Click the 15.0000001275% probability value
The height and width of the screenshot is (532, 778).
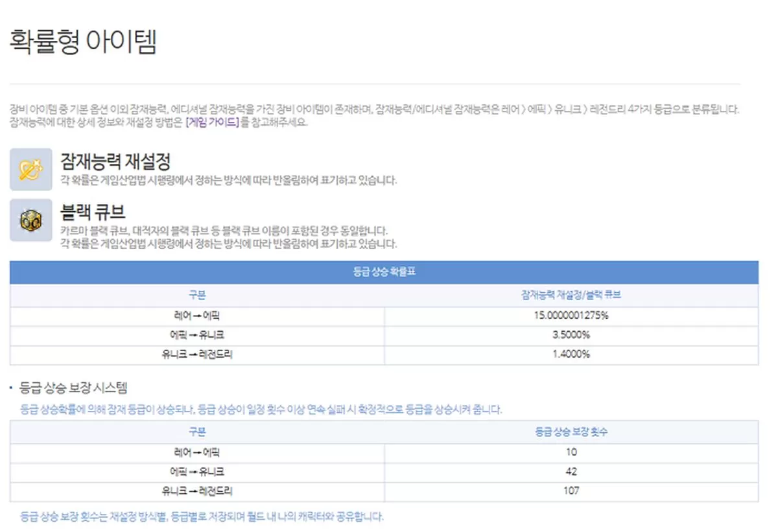572,316
